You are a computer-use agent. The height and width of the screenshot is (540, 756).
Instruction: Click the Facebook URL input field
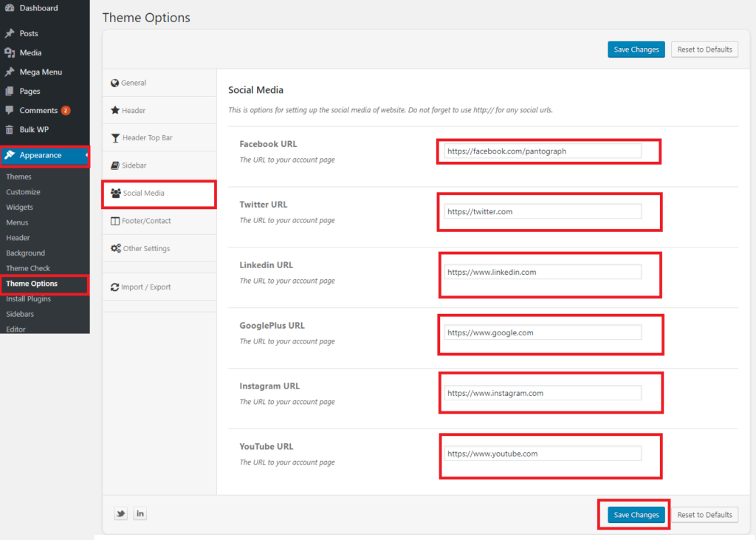click(x=543, y=151)
